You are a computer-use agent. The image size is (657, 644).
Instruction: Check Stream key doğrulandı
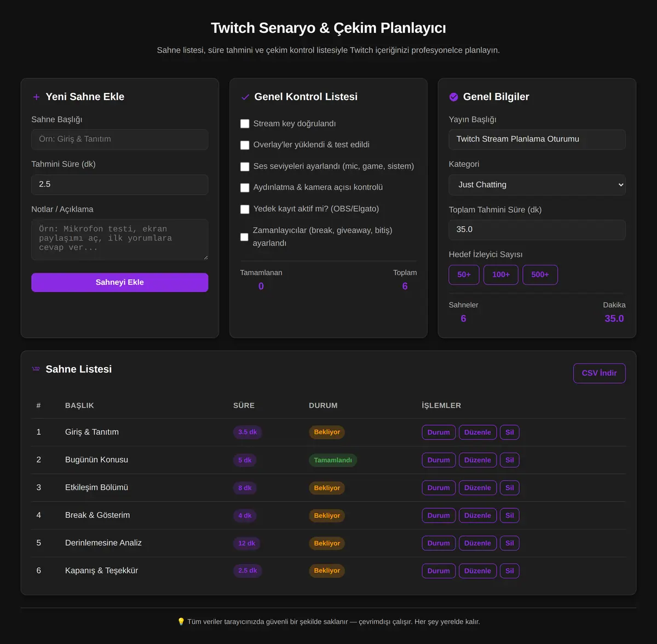[245, 124]
